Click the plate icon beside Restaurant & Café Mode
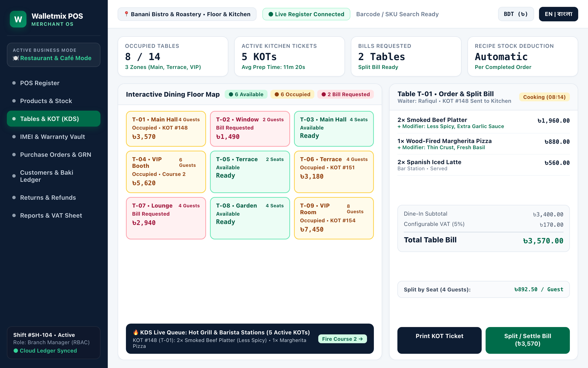The height and width of the screenshot is (368, 588). pyautogui.click(x=16, y=58)
